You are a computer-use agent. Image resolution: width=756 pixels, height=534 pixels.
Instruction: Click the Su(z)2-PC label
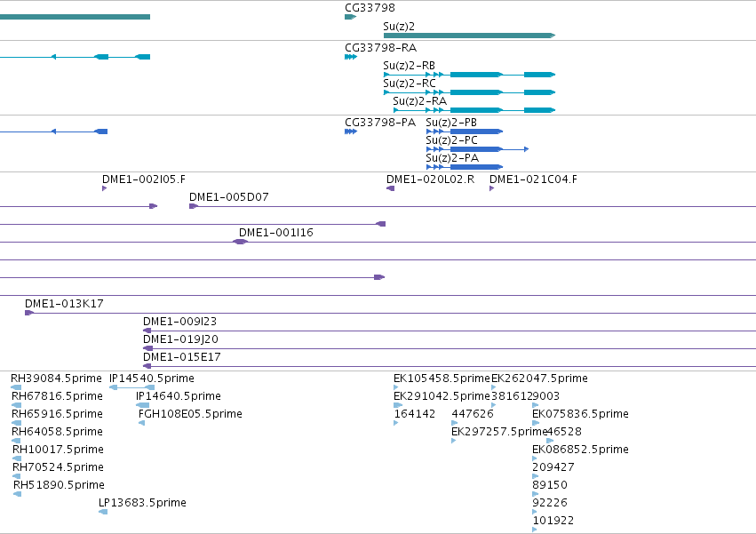pyautogui.click(x=452, y=140)
